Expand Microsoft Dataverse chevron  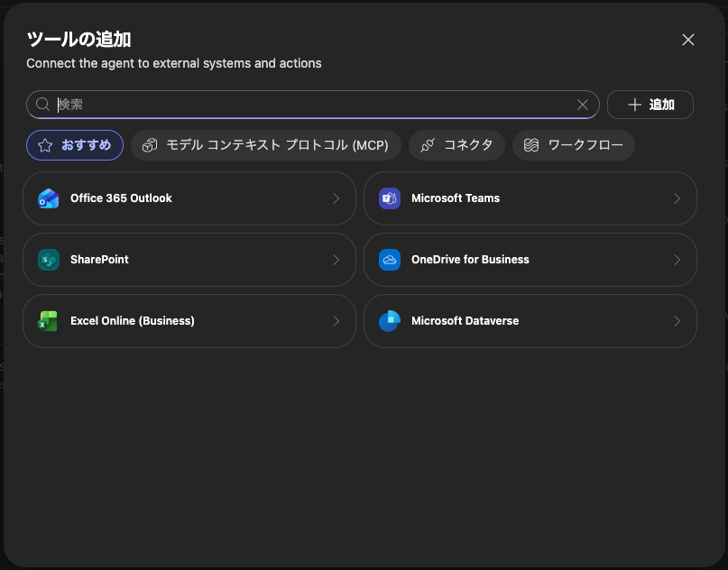tap(677, 321)
